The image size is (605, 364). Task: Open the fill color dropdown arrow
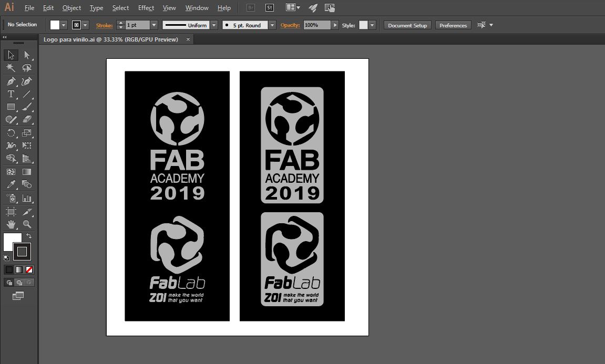coord(64,25)
